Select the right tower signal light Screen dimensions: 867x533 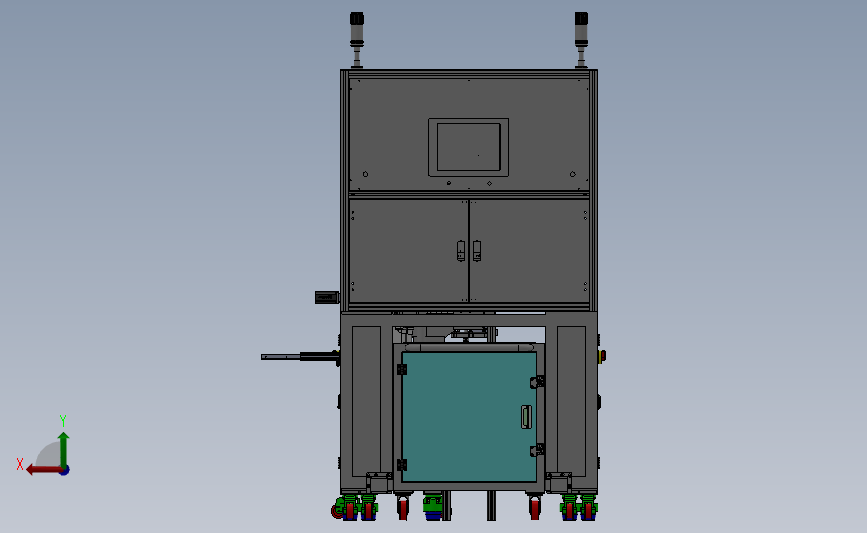tap(581, 40)
